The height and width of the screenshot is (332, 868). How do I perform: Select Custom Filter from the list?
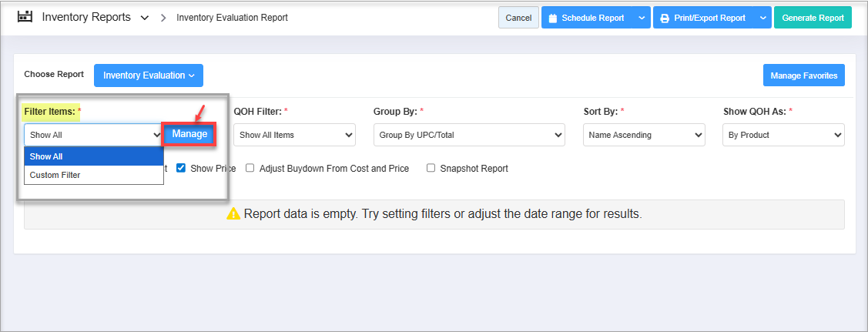tap(55, 175)
